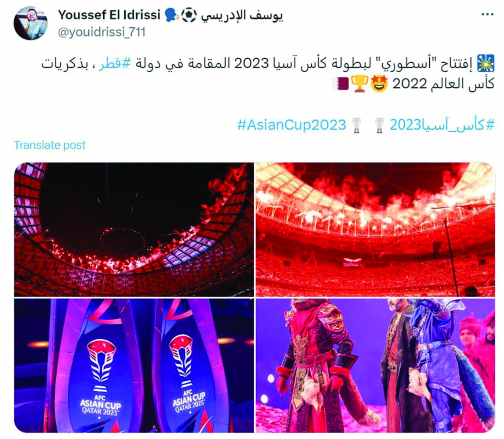Open the #AsianCup2023 hashtag

[x=291, y=125]
